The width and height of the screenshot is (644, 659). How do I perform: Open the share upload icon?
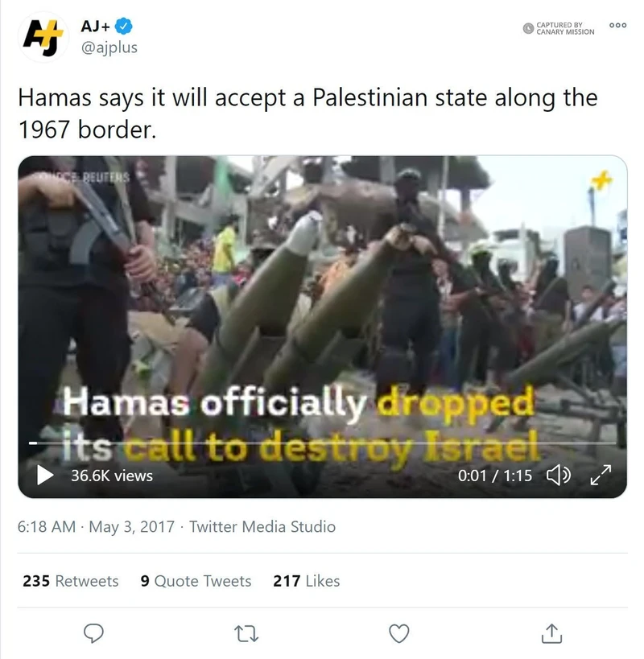point(551,633)
